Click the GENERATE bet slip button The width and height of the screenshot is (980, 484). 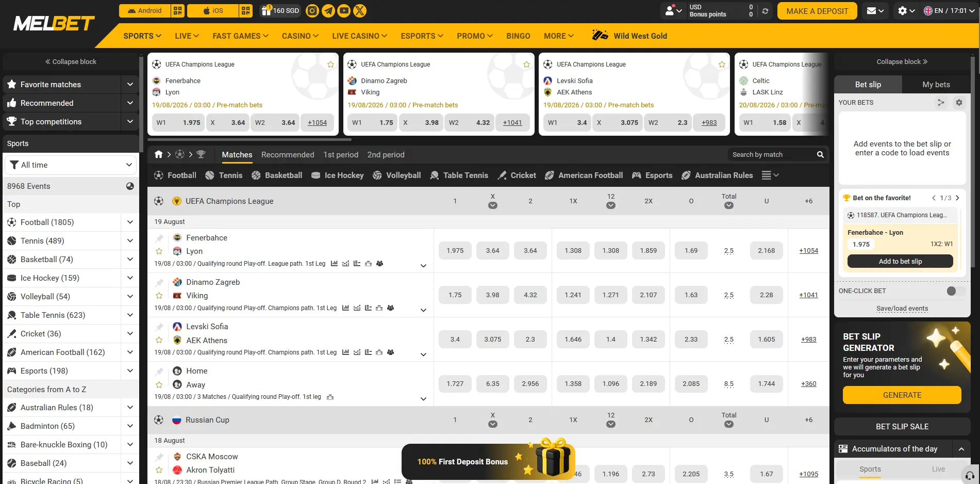pyautogui.click(x=902, y=395)
